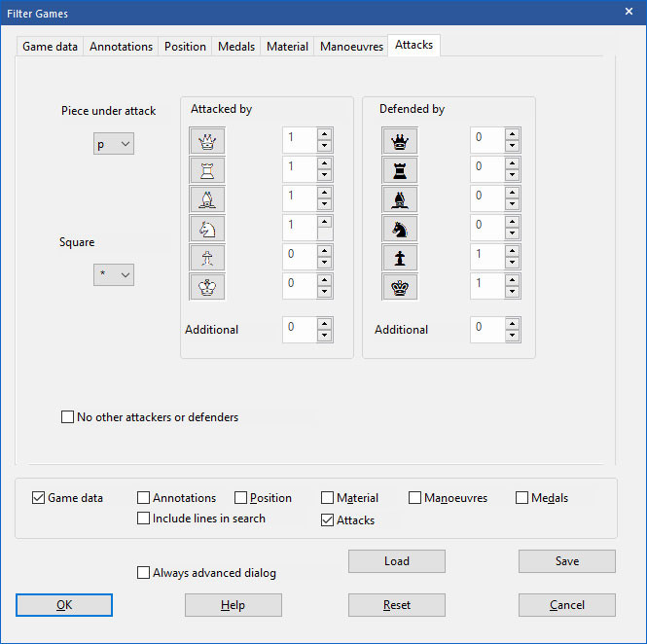
Task: Increase the white queen attacker count
Action: pos(325,133)
